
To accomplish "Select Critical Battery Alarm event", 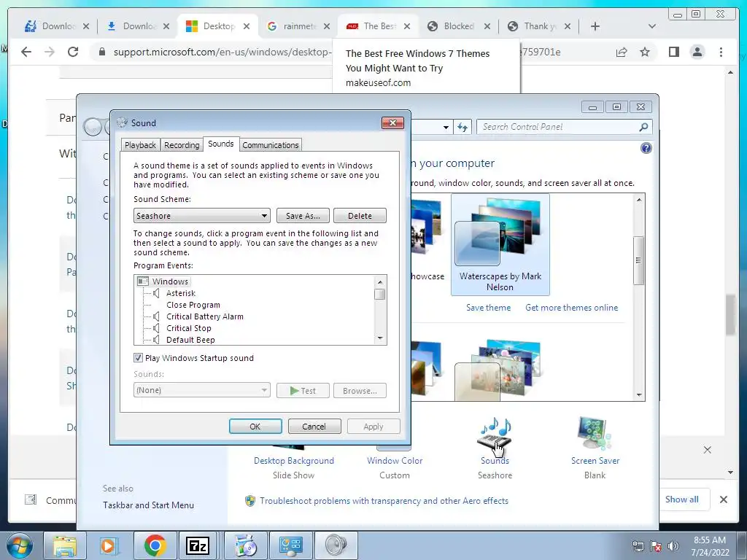I will coord(205,316).
